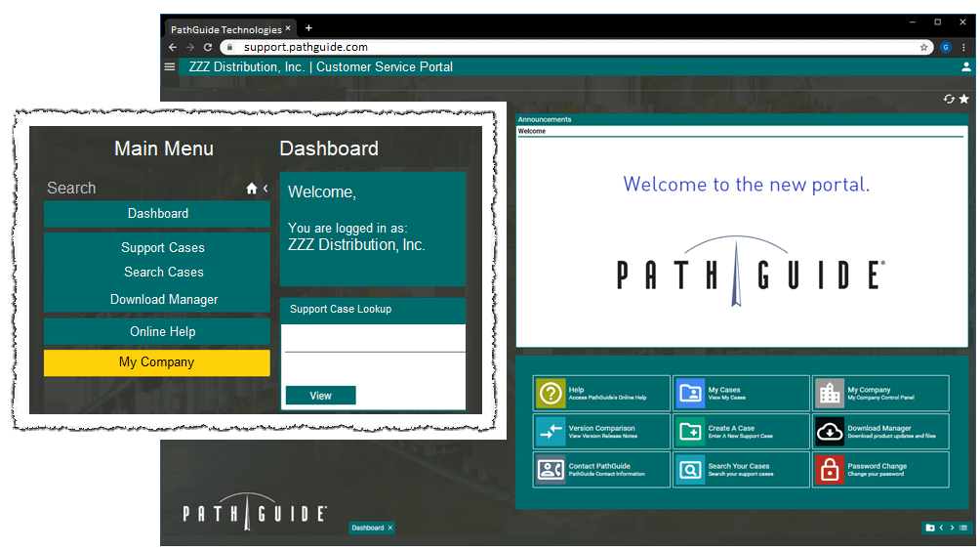Open the Search Your Cases tile
980x551 pixels.
[741, 470]
